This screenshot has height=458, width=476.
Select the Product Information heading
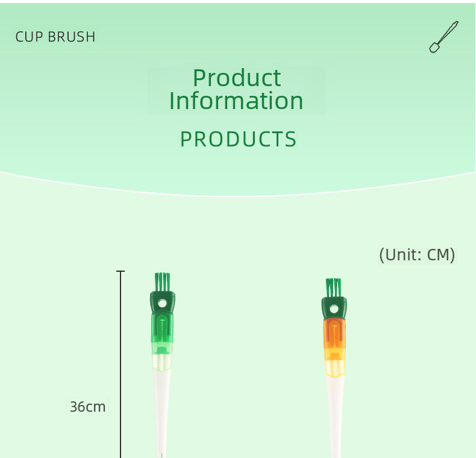click(236, 90)
